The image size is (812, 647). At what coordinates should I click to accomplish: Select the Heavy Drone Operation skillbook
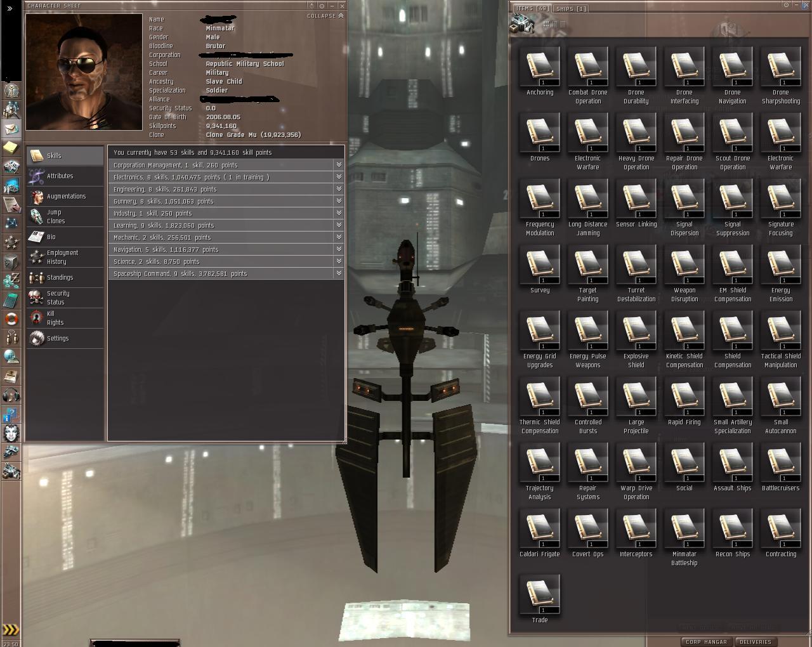pyautogui.click(x=636, y=142)
